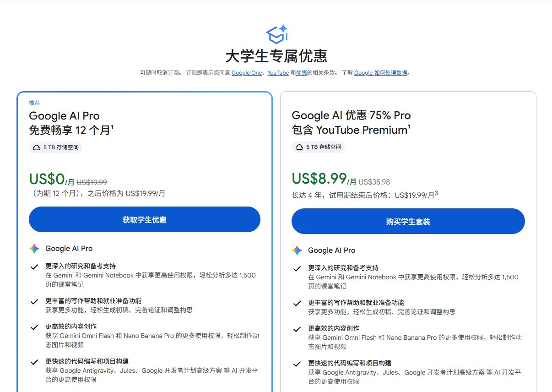Click the Google AI Pro label in left card
This screenshot has height=392, width=552.
pyautogui.click(x=69, y=249)
